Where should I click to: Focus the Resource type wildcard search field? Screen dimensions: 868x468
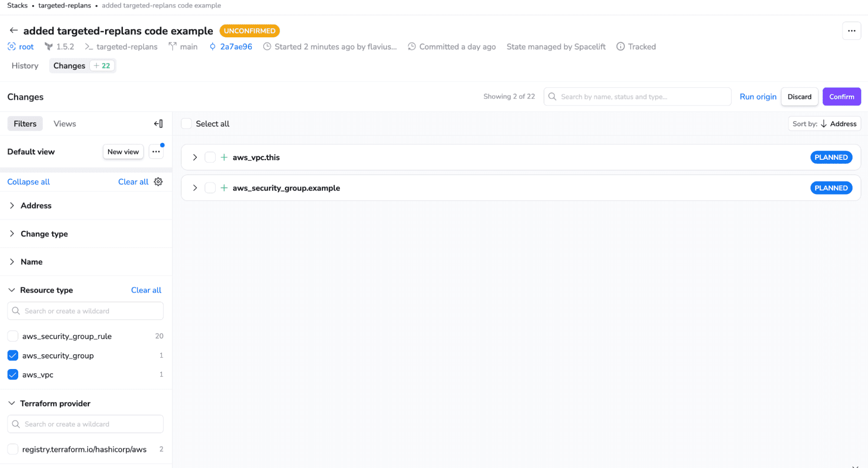tap(86, 311)
